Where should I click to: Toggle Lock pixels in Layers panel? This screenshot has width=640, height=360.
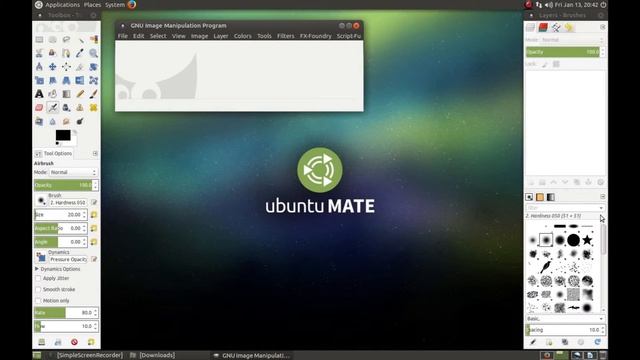click(545, 64)
